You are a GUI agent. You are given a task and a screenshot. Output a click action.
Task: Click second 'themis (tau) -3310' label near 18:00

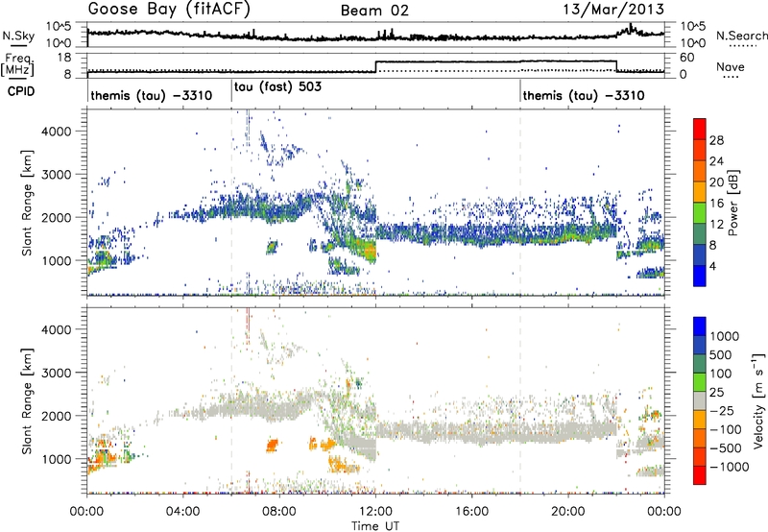click(x=584, y=95)
